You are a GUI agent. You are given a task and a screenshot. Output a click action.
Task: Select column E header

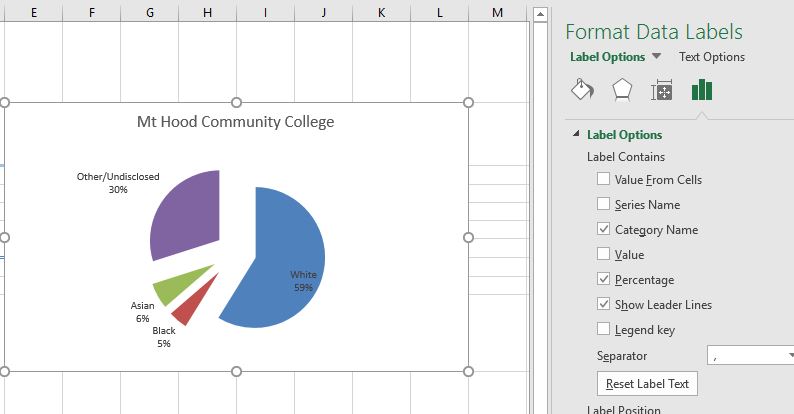[x=33, y=12]
